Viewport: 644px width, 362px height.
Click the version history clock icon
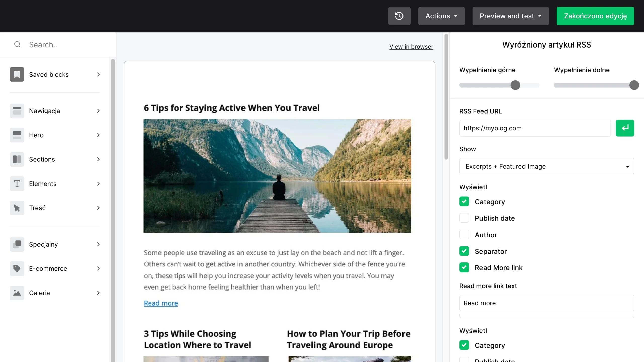click(399, 16)
